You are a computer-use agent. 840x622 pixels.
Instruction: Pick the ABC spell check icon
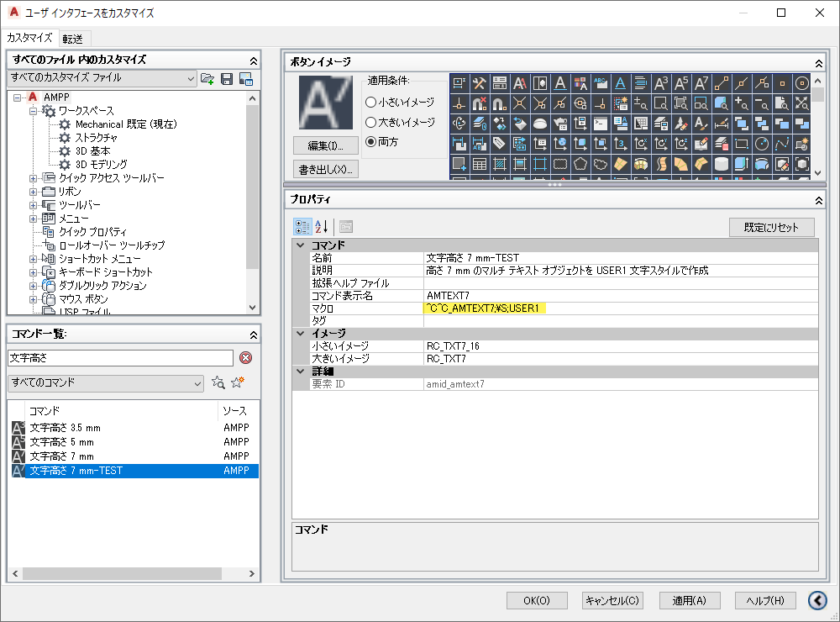(600, 83)
